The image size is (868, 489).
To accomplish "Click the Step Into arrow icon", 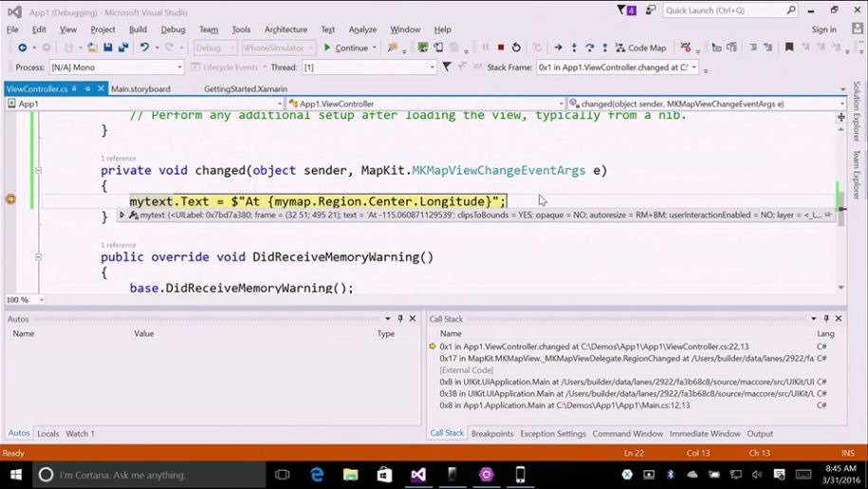I will click(x=573, y=47).
